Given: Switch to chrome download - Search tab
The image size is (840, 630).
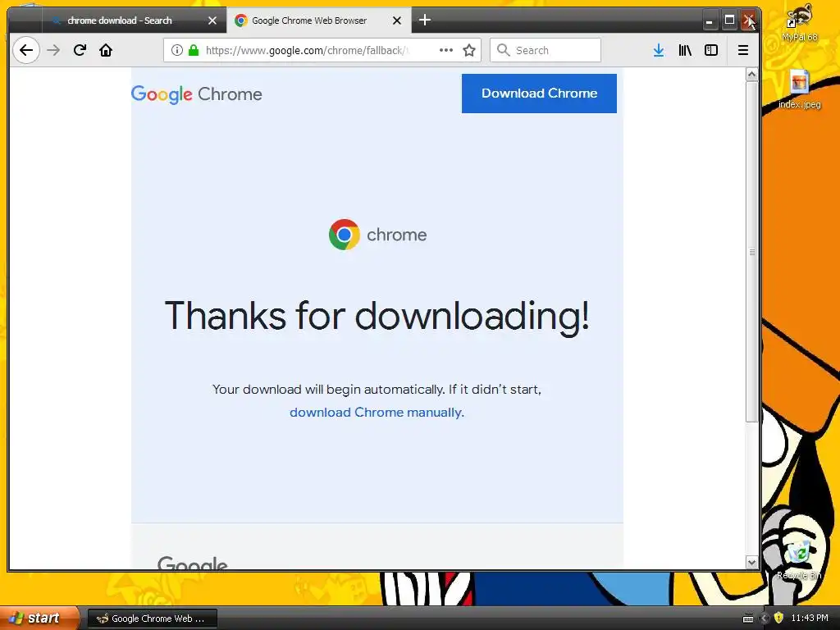Looking at the screenshot, I should (x=119, y=21).
